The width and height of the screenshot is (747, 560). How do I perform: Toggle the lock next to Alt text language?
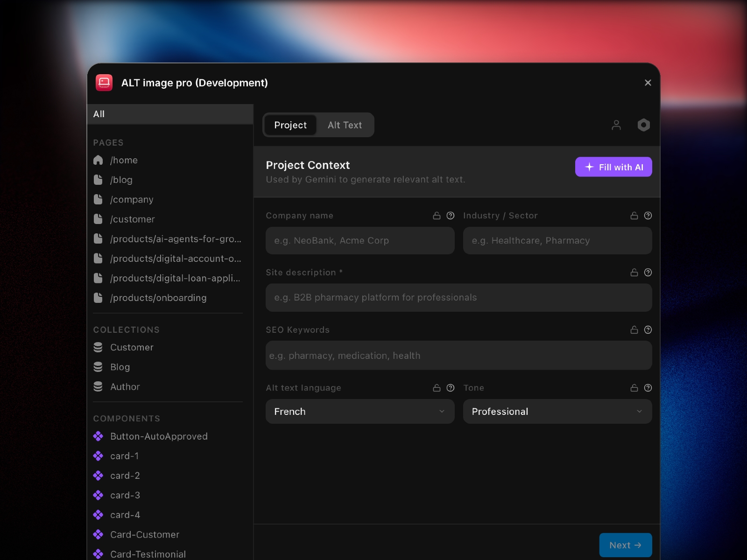point(436,387)
